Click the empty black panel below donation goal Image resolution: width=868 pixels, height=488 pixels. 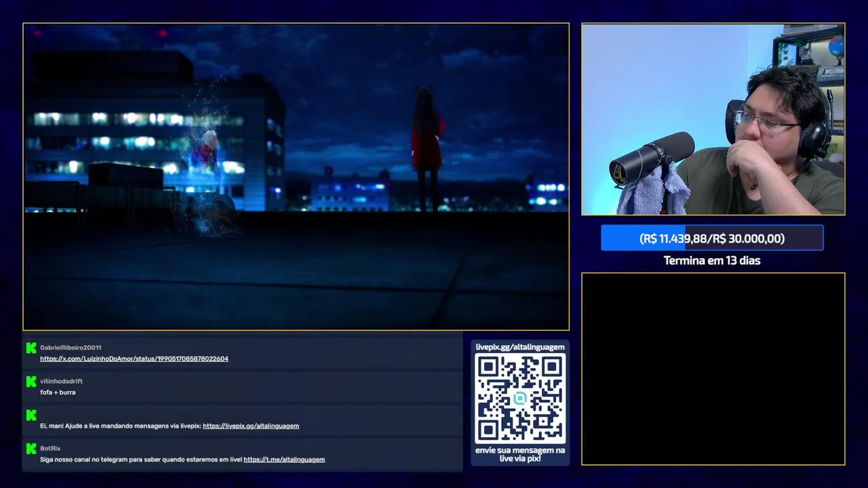click(x=713, y=369)
